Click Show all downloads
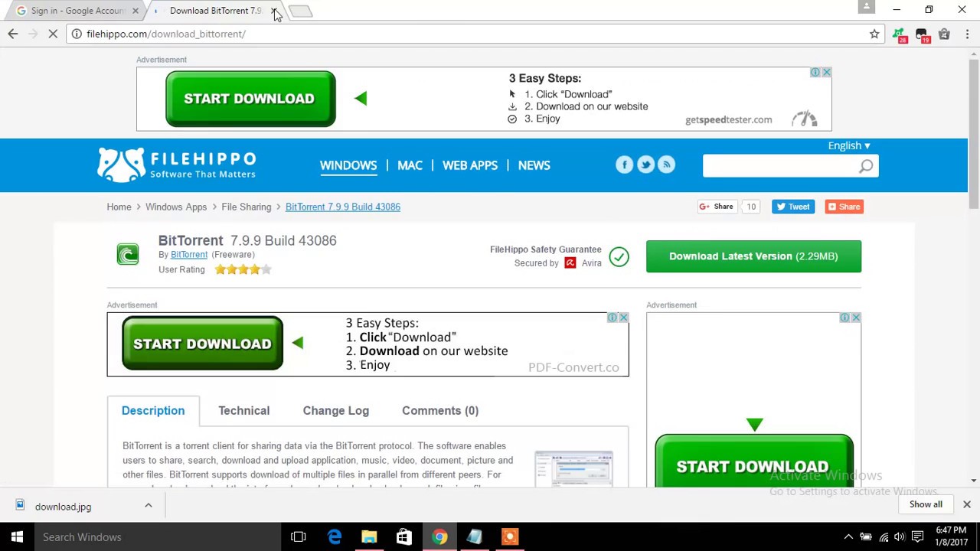 click(926, 504)
